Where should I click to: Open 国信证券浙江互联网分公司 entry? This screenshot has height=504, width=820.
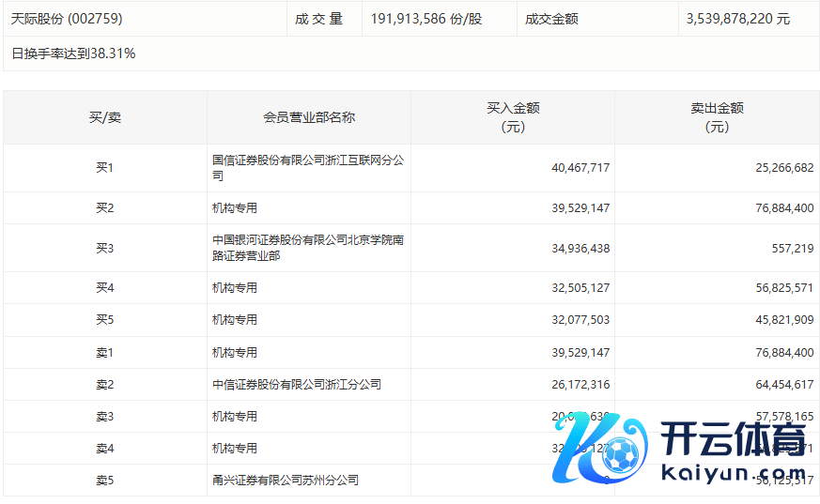coord(308,168)
